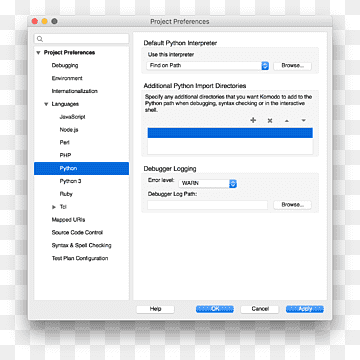Select the highlighted row in import directories list
Image resolution: width=360 pixels, height=360 pixels.
pyautogui.click(x=230, y=133)
